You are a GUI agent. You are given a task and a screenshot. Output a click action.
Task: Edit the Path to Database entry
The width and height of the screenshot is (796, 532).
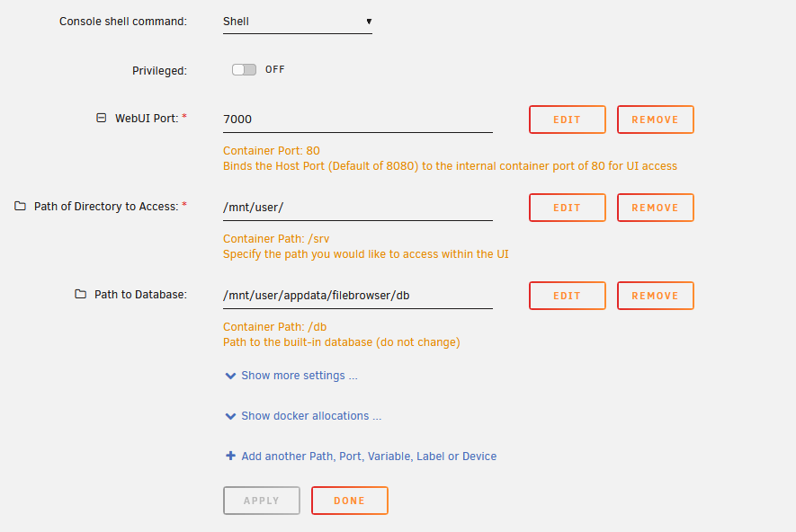[x=567, y=296]
